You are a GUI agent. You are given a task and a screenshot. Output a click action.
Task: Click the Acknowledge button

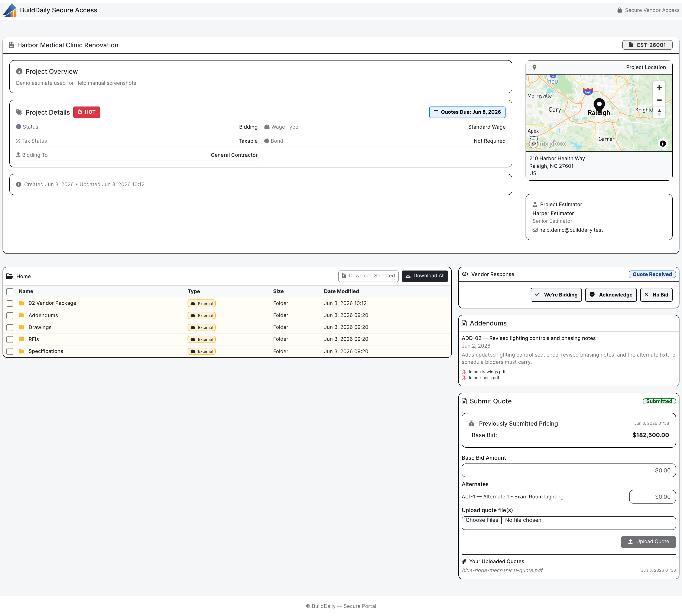(x=611, y=295)
